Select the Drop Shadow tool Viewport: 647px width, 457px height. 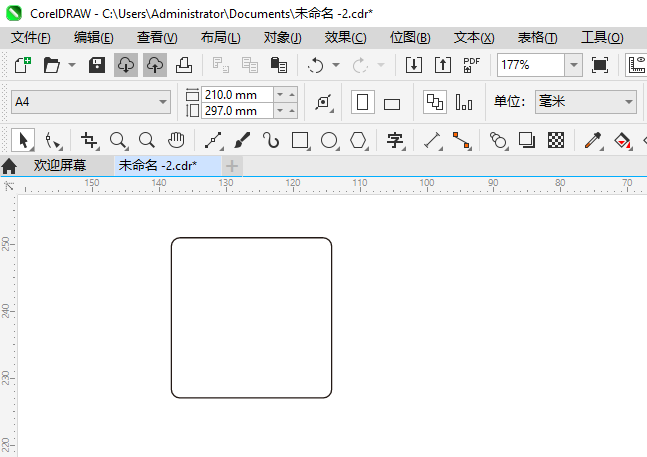pos(527,141)
